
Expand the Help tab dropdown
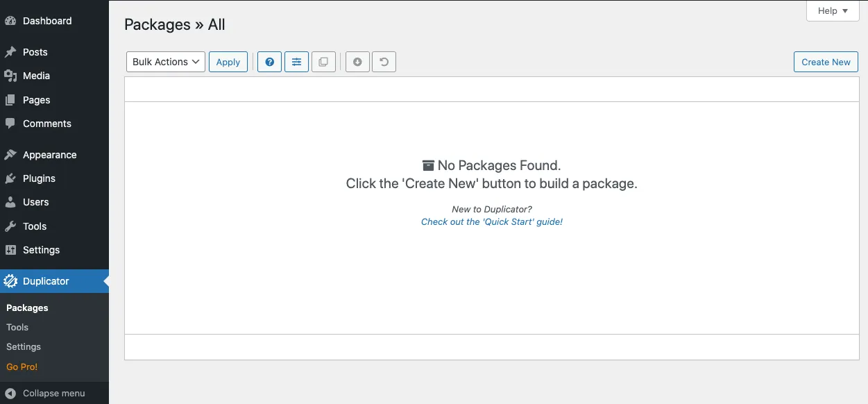pos(833,11)
